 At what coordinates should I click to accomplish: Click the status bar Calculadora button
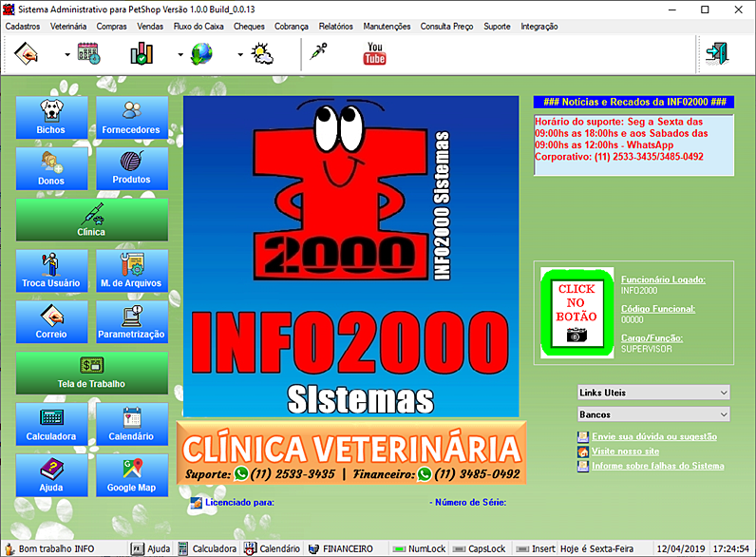(207, 548)
